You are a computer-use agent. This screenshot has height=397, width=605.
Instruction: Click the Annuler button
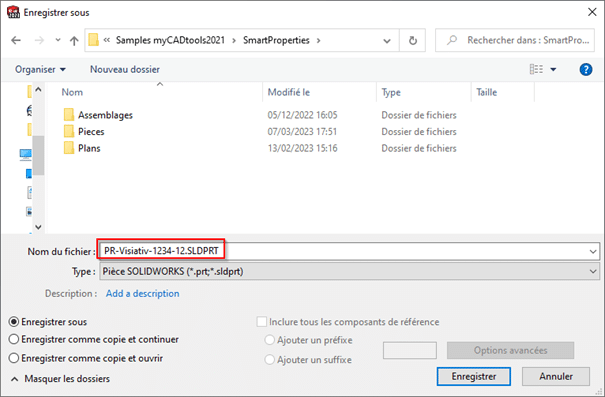click(556, 376)
